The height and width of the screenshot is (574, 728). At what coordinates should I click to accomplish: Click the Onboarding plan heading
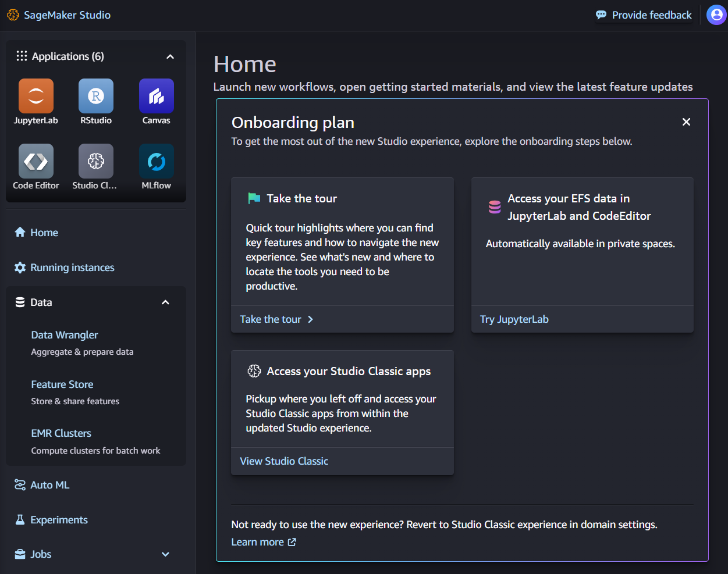[293, 122]
